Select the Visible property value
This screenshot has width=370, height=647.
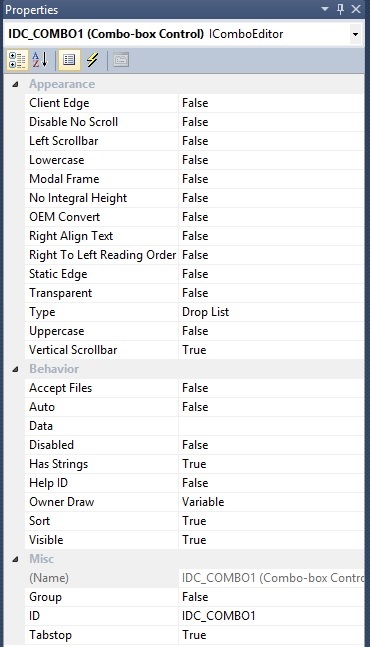click(271, 540)
